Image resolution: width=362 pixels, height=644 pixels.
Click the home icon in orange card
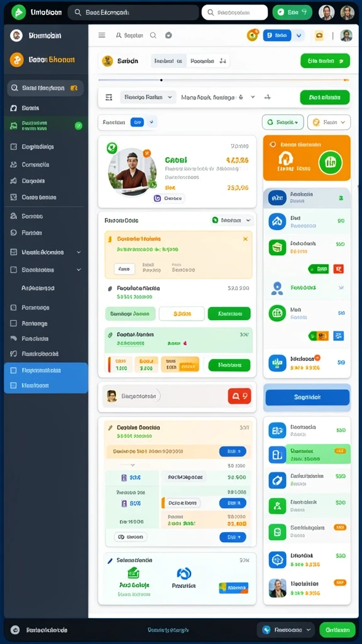[x=286, y=159]
